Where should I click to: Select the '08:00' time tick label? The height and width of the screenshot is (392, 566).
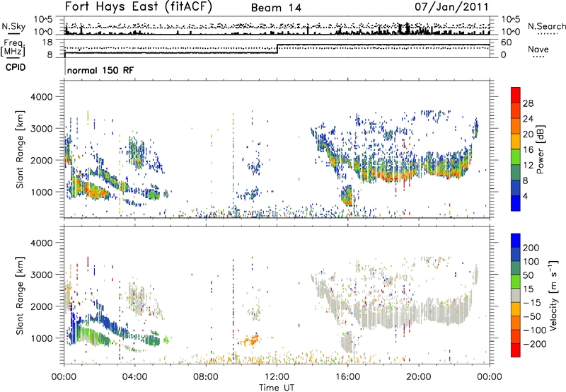(206, 377)
